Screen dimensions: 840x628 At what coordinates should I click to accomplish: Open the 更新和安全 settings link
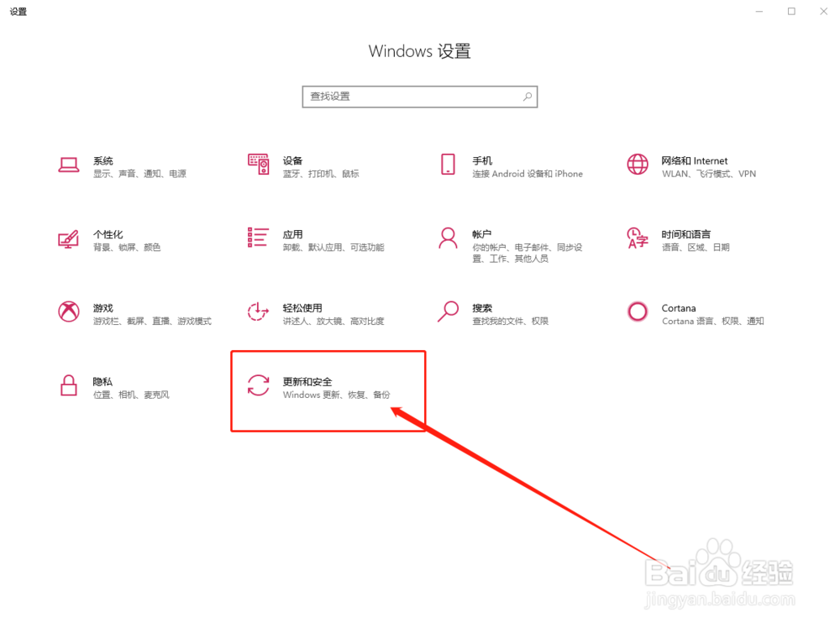coord(307,382)
